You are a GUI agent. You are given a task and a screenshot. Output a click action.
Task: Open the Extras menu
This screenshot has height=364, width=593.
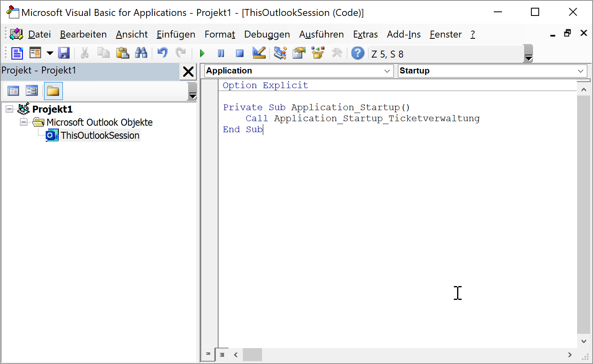point(365,34)
